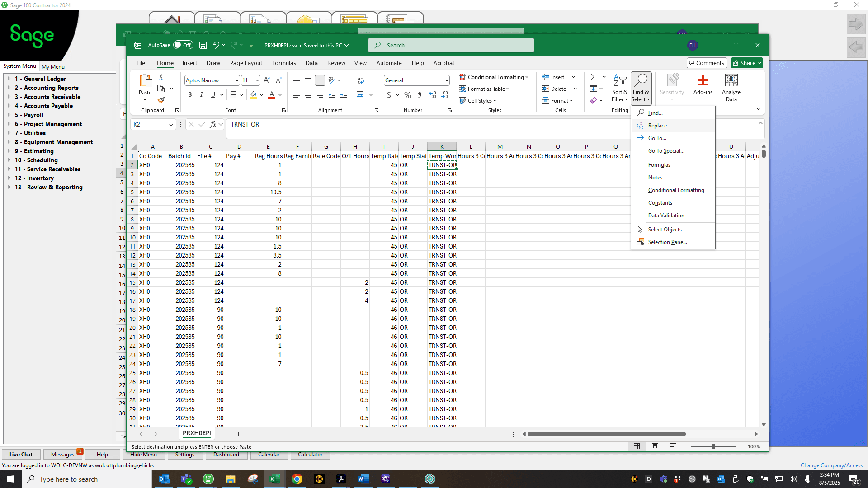
Task: Open the font name dropdown
Action: coord(236,80)
